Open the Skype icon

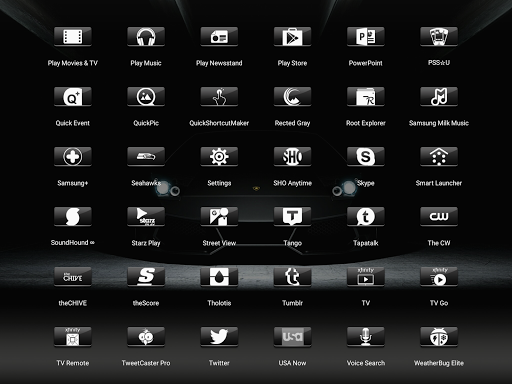[x=366, y=156]
